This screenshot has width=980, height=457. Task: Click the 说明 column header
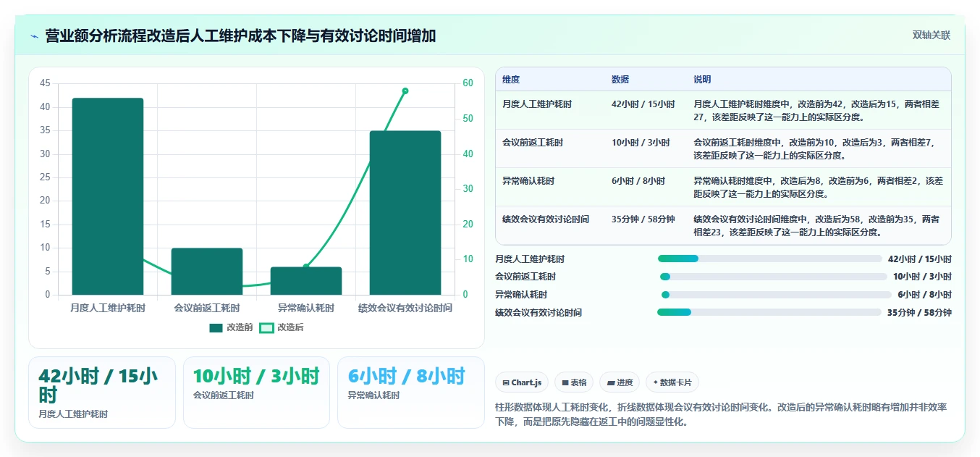click(702, 80)
